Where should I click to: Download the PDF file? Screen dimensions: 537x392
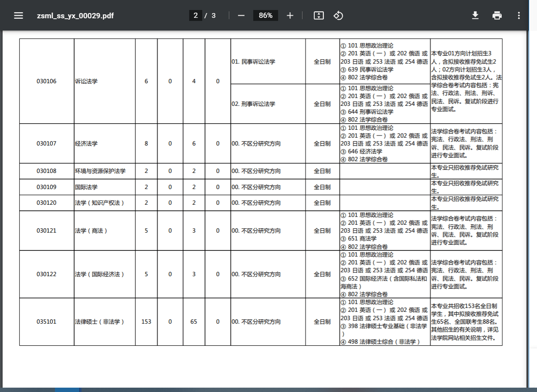475,16
